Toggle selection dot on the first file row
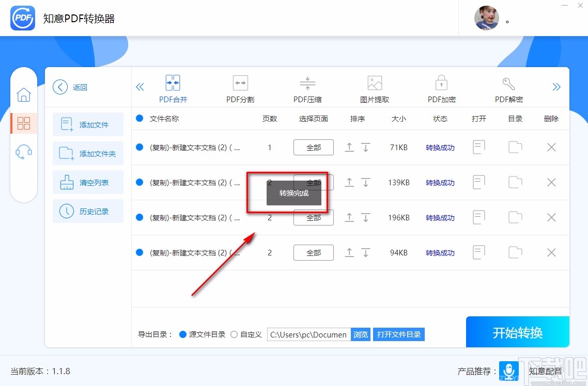Viewport: 588px width, 386px height. pos(140,147)
